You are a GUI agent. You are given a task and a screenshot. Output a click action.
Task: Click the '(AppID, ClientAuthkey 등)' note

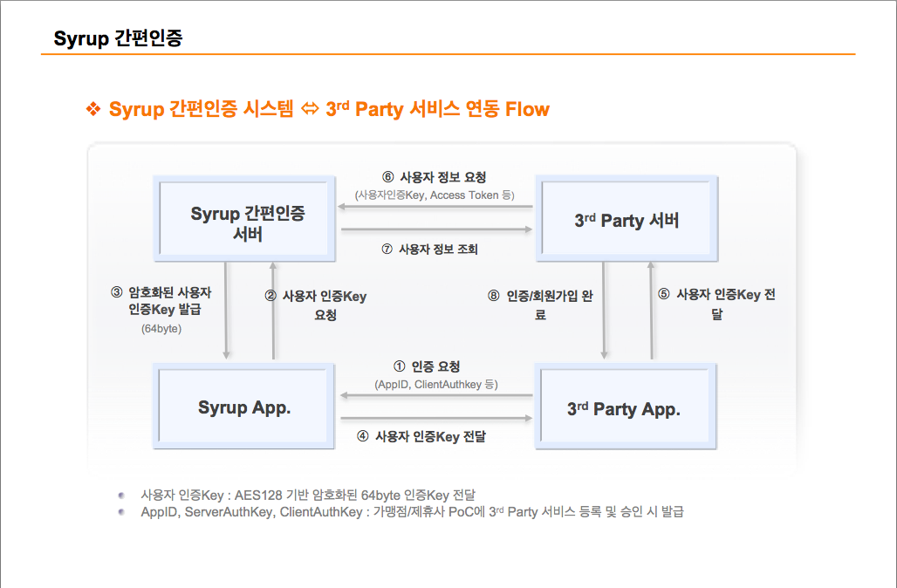[x=436, y=385]
